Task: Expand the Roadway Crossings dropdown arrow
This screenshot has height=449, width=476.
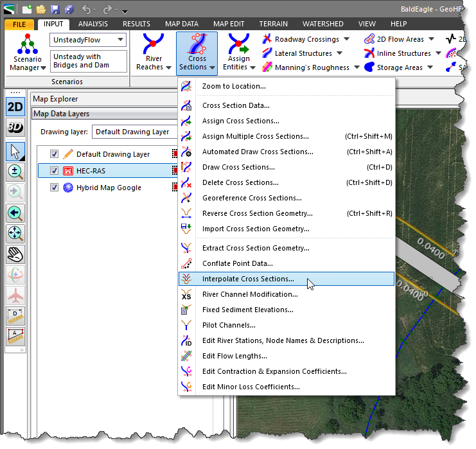Action: pos(347,39)
